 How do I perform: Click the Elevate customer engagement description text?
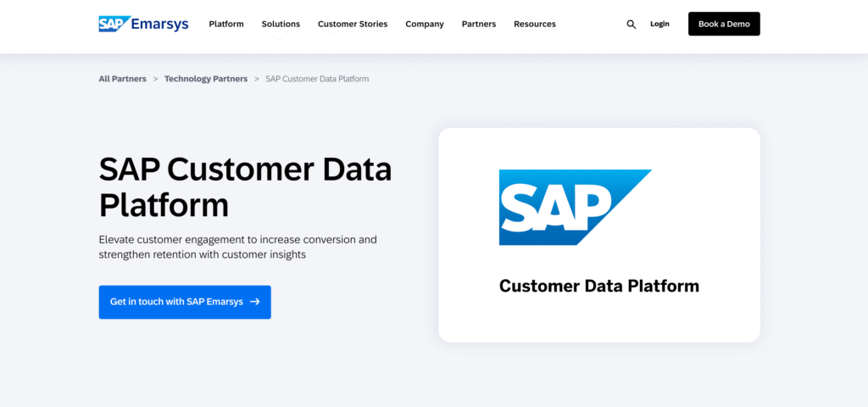pos(238,247)
